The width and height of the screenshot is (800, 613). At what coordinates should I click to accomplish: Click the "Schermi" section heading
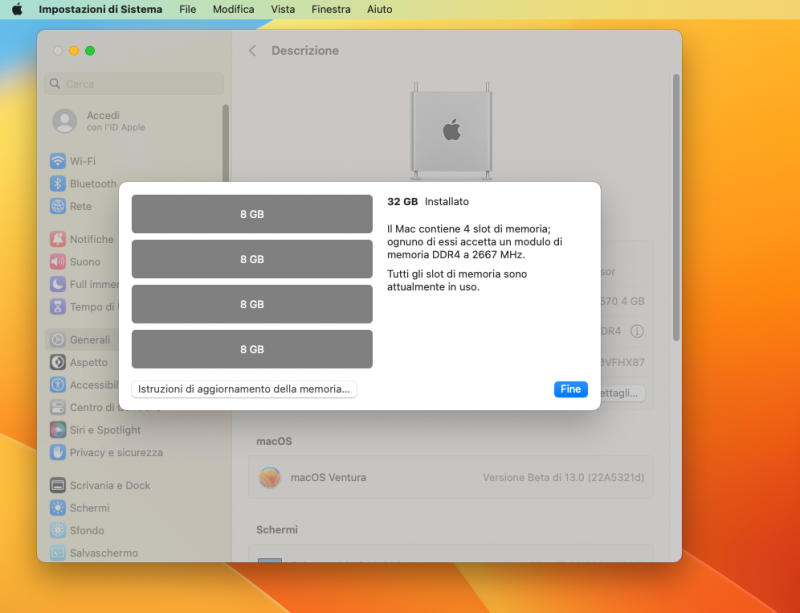click(x=277, y=529)
